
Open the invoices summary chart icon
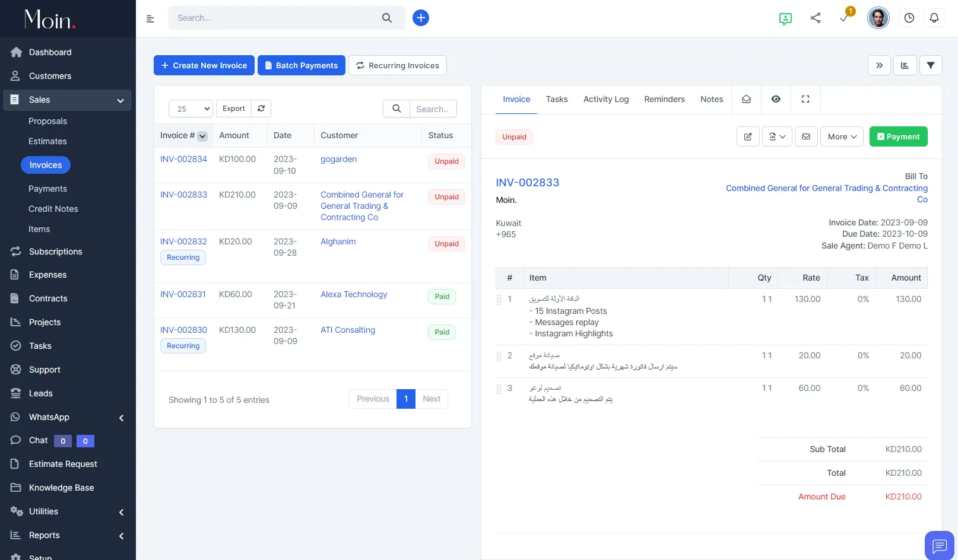pos(905,65)
